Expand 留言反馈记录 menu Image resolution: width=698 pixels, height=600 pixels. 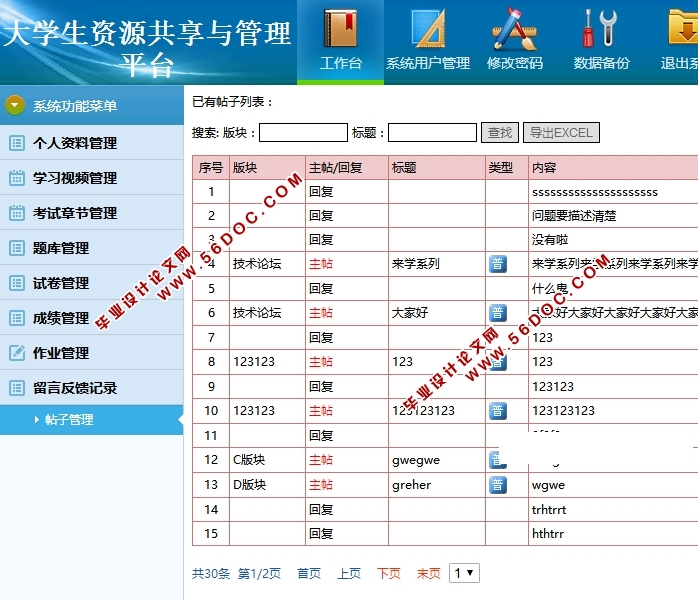tap(92, 388)
